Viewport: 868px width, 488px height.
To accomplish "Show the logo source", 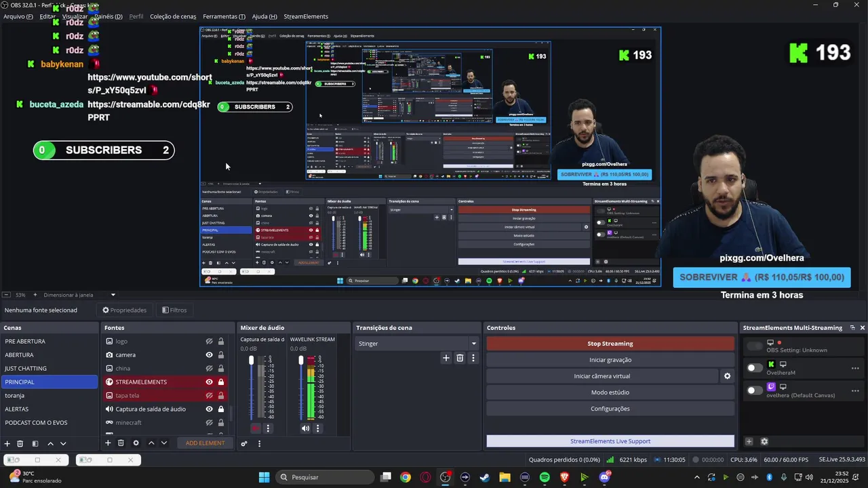I will [210, 342].
